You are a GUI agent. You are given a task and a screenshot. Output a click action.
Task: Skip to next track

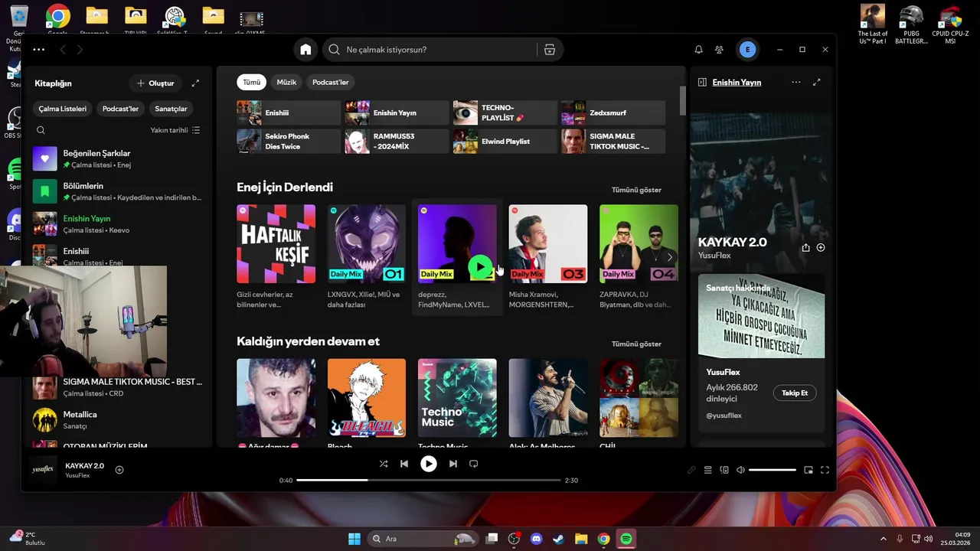pos(452,464)
